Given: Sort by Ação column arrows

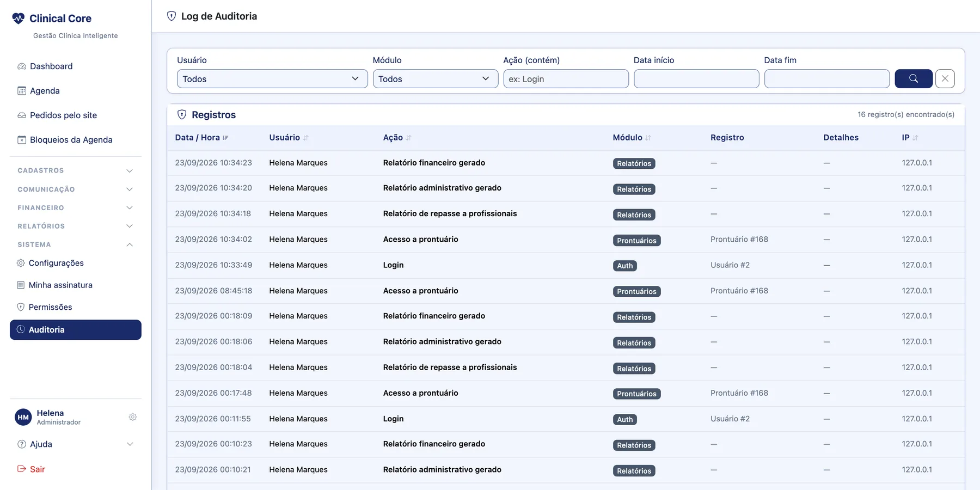Looking at the screenshot, I should (409, 138).
